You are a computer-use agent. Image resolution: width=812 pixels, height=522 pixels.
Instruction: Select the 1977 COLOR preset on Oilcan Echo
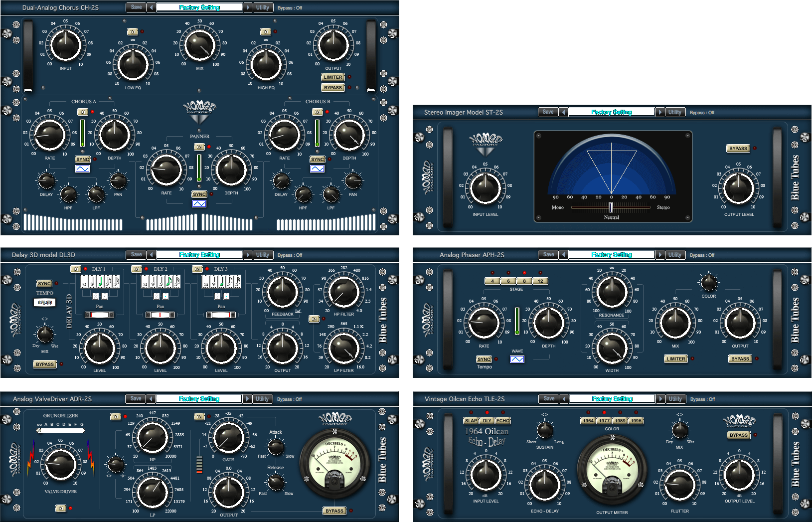click(x=604, y=420)
